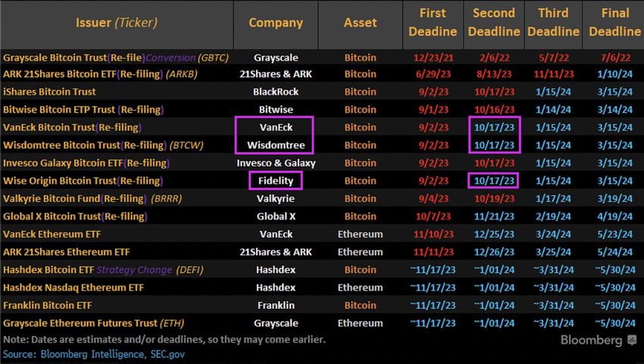644x364 pixels.
Task: Select the iShares Bitcoin Trust issuer entry
Action: coord(50,92)
